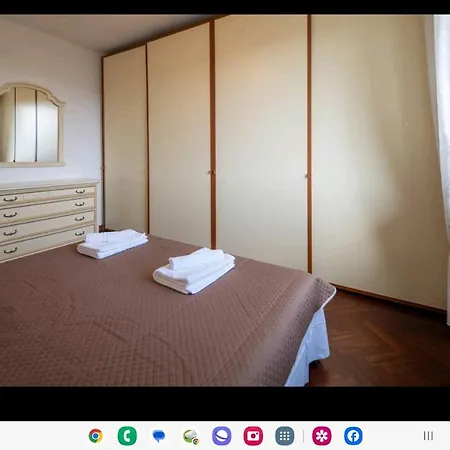The width and height of the screenshot is (450, 450).
Task: Open the green Phone app
Action: [x=127, y=436]
